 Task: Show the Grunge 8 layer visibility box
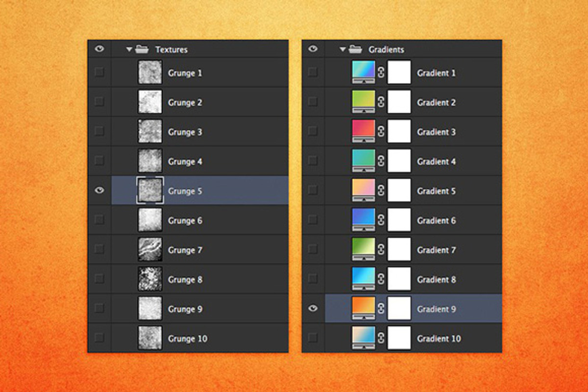point(99,279)
